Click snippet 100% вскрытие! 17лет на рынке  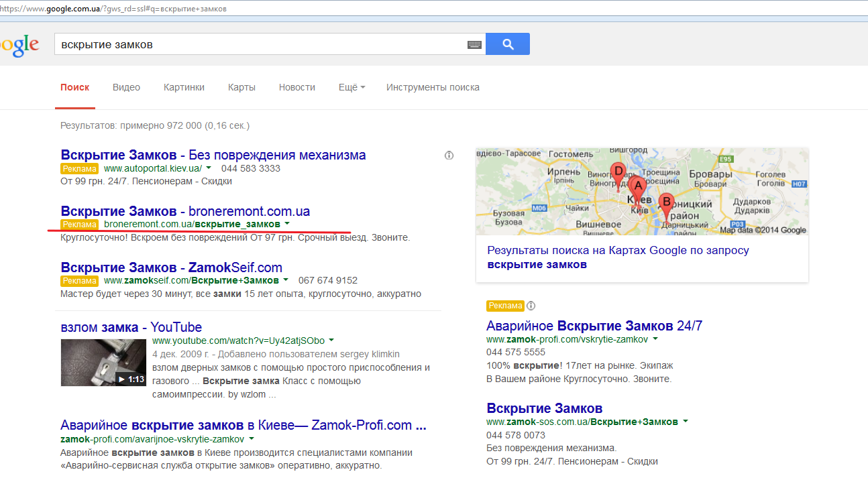(x=580, y=366)
